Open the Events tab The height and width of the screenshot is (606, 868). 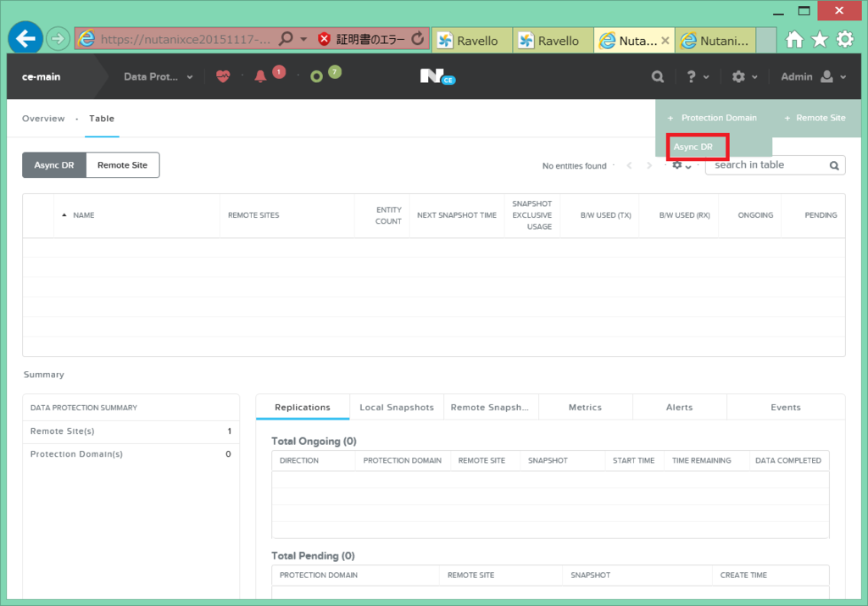point(786,408)
